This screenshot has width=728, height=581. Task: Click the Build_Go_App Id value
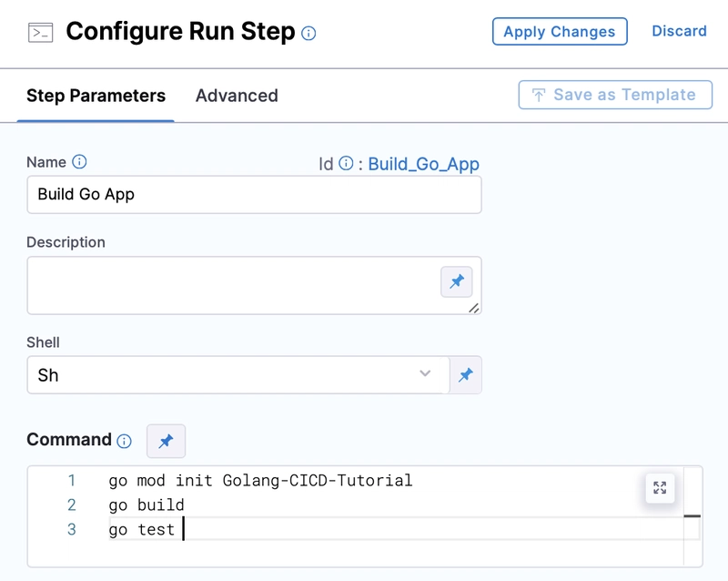coord(423,164)
